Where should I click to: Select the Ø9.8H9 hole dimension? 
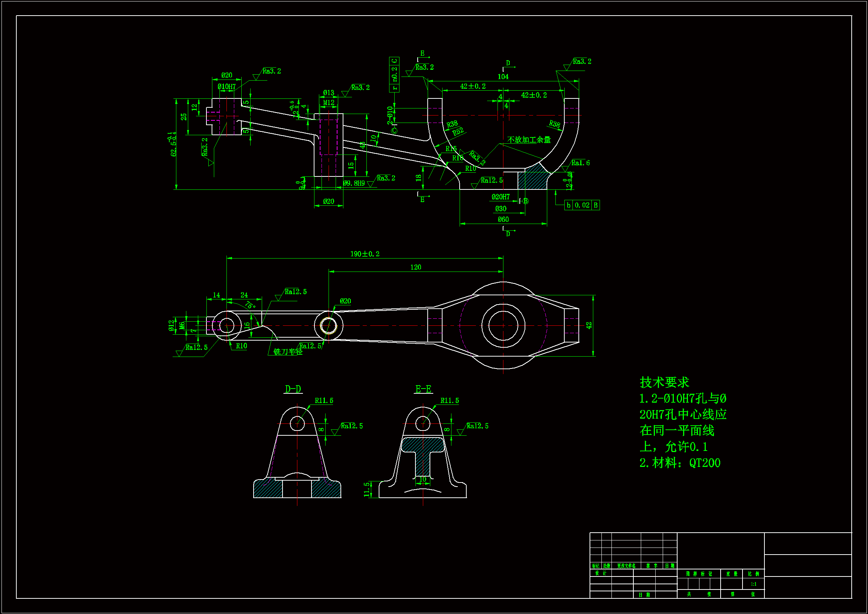tap(354, 183)
